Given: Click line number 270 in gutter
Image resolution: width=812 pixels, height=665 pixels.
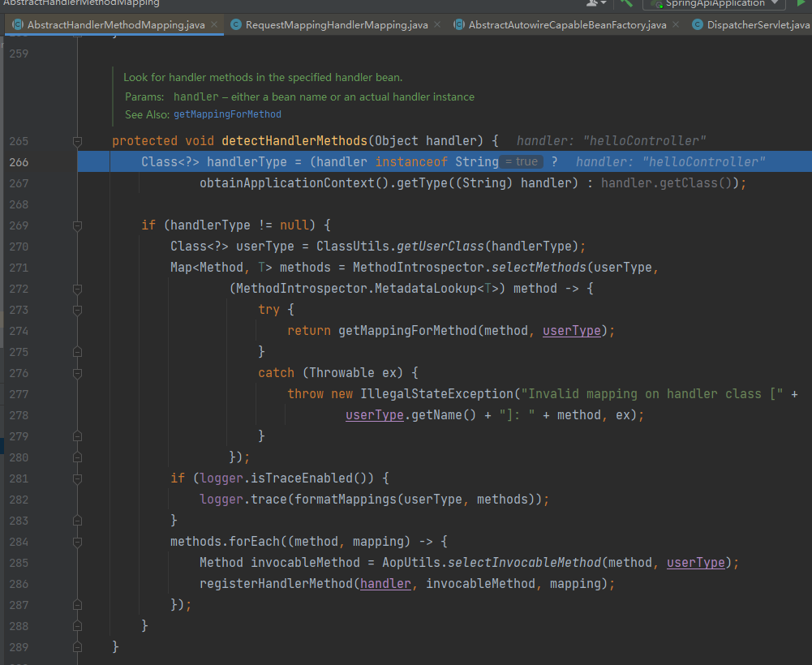Looking at the screenshot, I should 19,247.
